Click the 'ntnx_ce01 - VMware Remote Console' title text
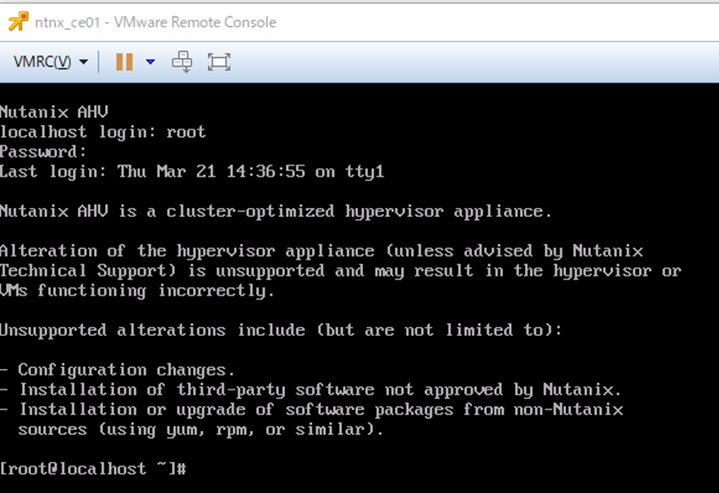The height and width of the screenshot is (493, 719). 155,22
